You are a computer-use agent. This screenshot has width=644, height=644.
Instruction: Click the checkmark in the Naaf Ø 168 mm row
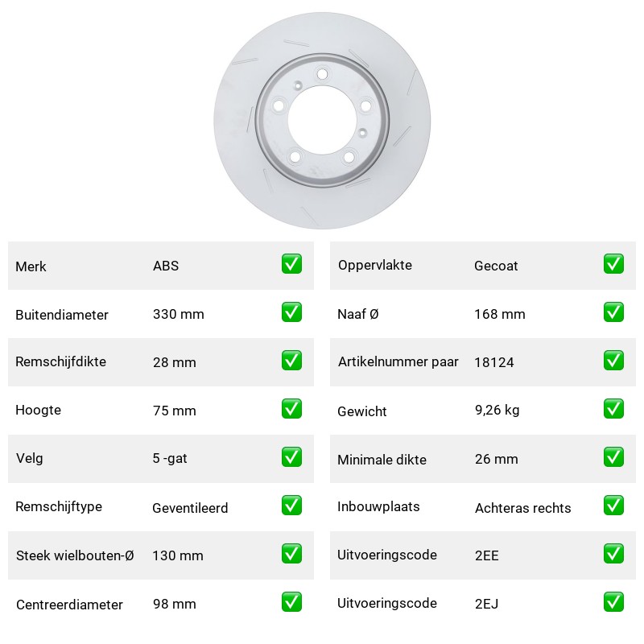pyautogui.click(x=613, y=312)
